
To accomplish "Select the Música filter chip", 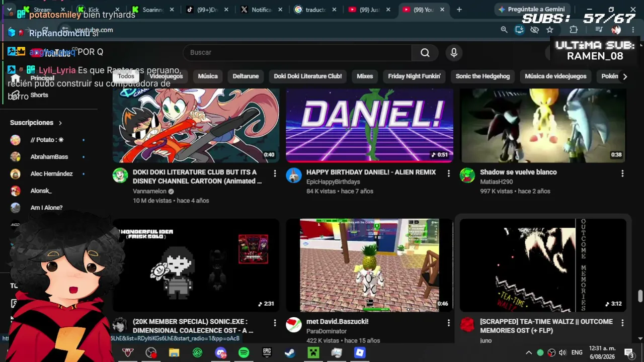I will point(208,76).
